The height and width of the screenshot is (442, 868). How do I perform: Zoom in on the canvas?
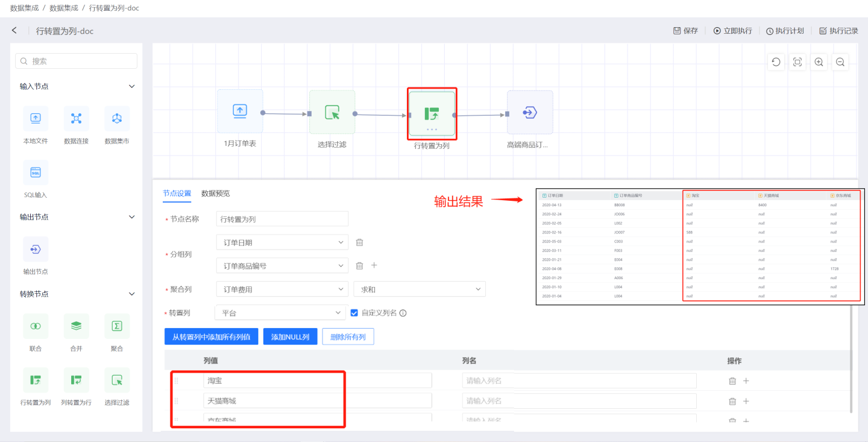[x=819, y=62]
